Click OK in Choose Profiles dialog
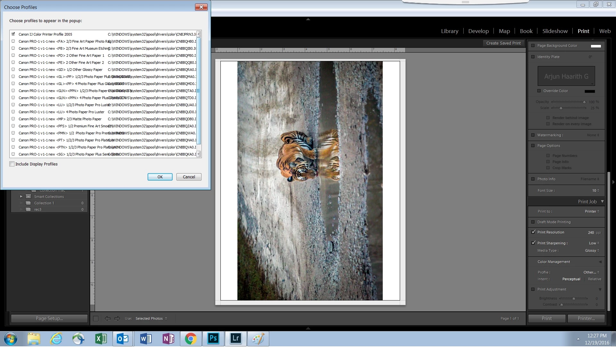Screen dimensions: 616x364 pyautogui.click(x=160, y=177)
